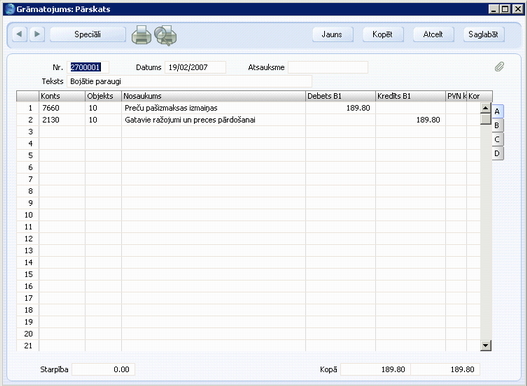The height and width of the screenshot is (386, 527).
Task: Click the Kopēt button
Action: click(x=382, y=34)
